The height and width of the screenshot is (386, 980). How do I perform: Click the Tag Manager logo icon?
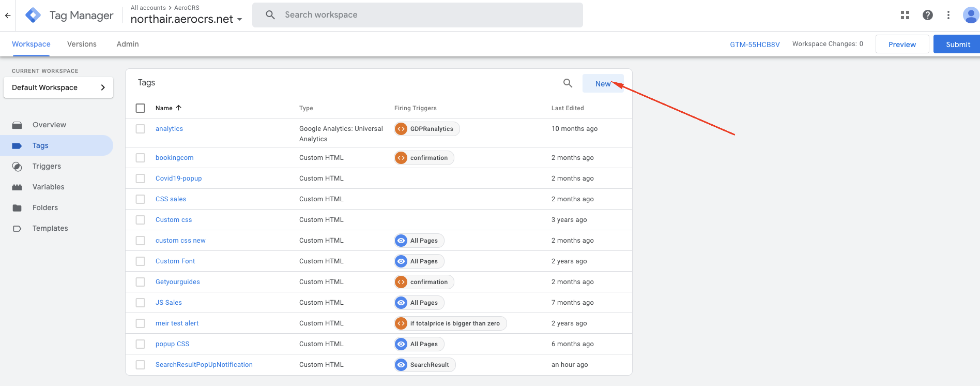[33, 16]
